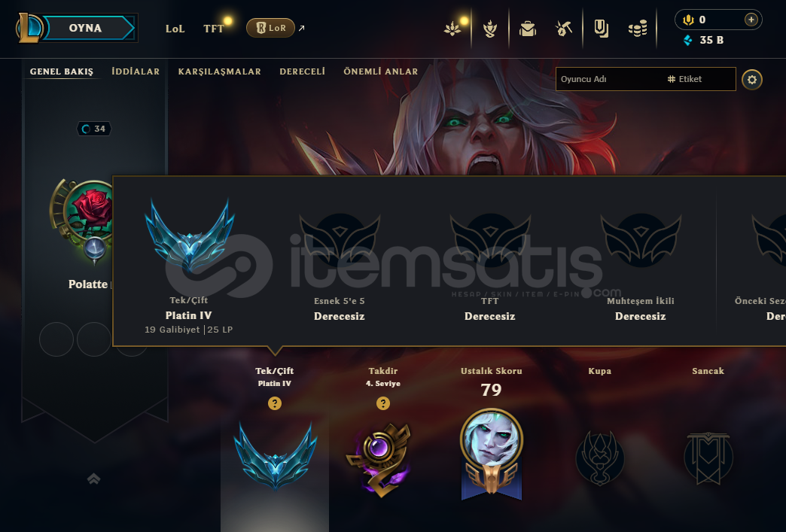Expand the profile banner double chevron
The height and width of the screenshot is (532, 786).
click(x=94, y=479)
